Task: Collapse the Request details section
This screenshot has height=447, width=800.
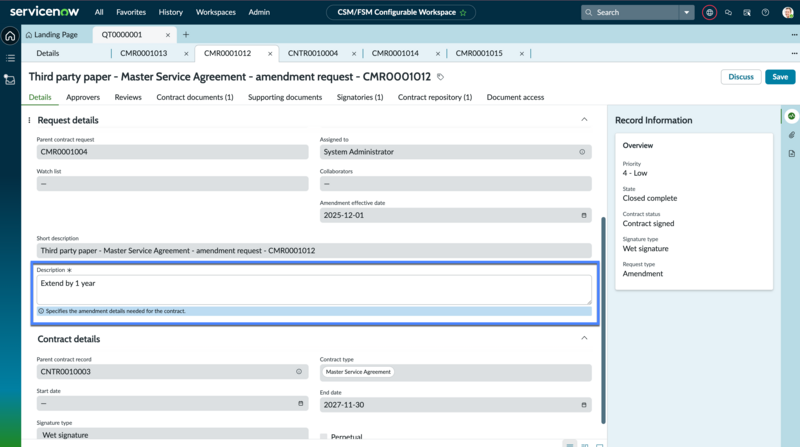Action: [584, 119]
